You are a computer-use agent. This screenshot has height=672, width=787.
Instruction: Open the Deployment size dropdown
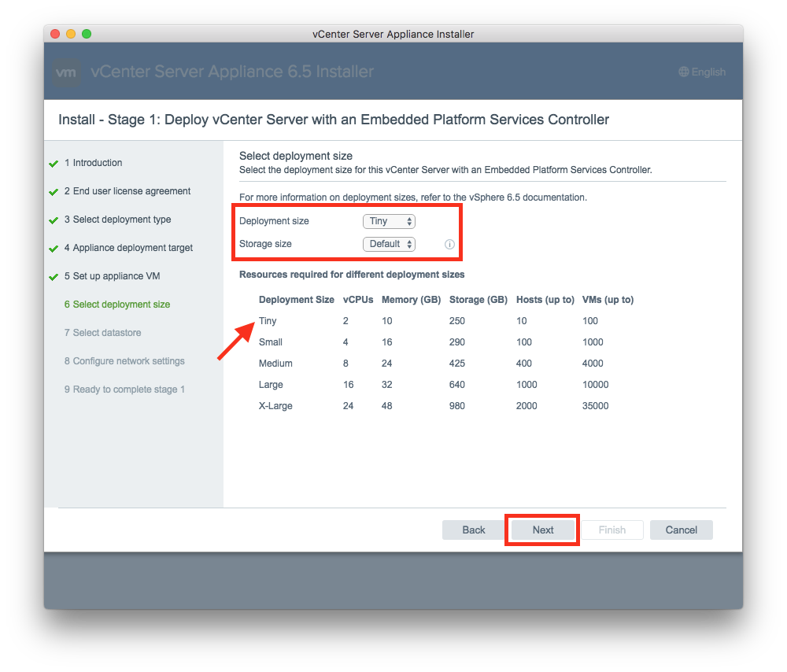tap(389, 221)
